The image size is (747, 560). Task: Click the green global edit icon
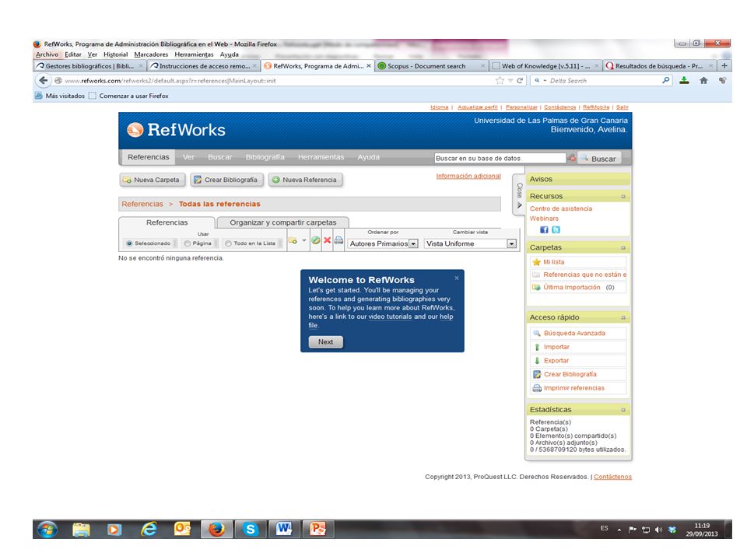315,240
